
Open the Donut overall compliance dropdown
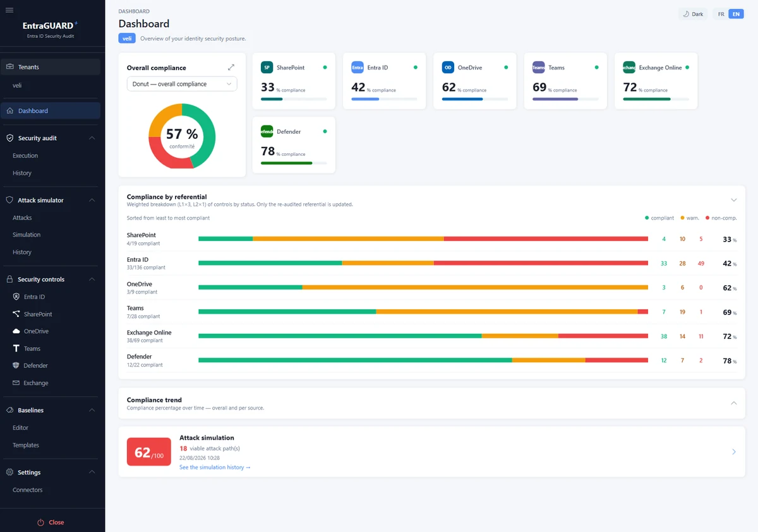point(182,84)
